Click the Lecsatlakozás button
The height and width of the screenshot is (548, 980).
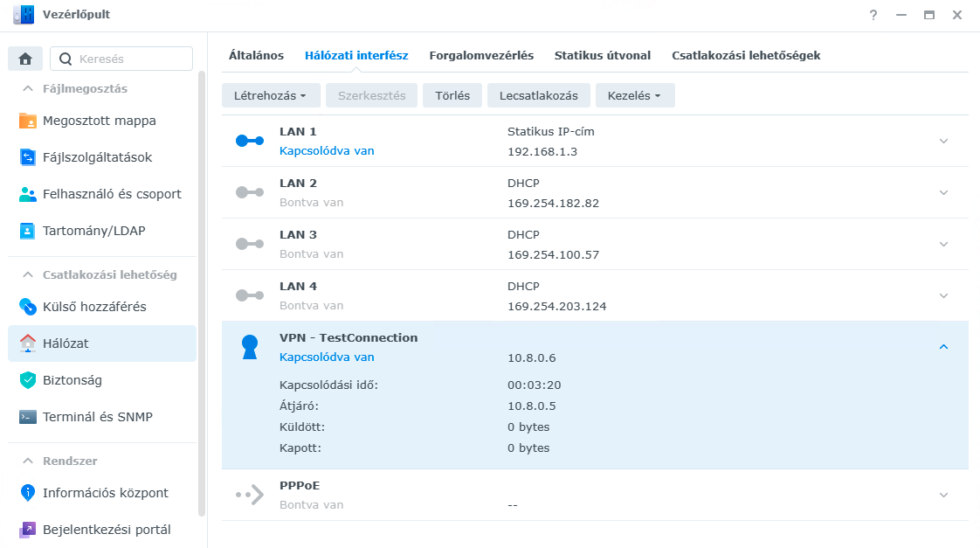(539, 95)
